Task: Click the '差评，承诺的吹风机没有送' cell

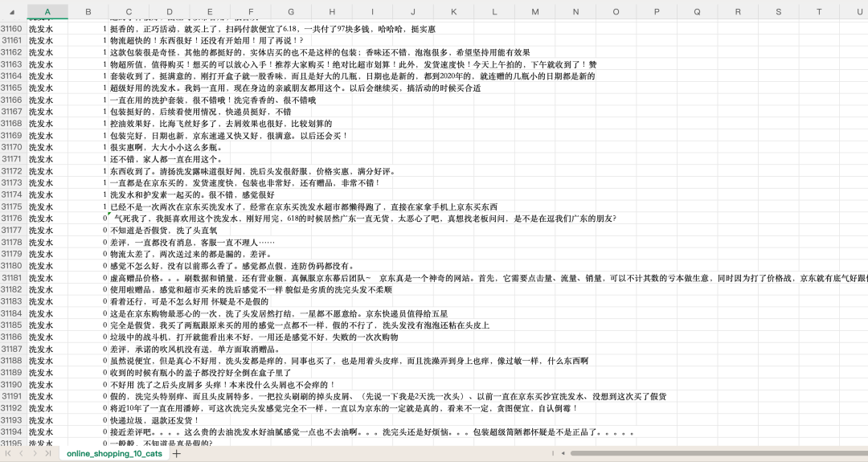Action: pos(194,350)
